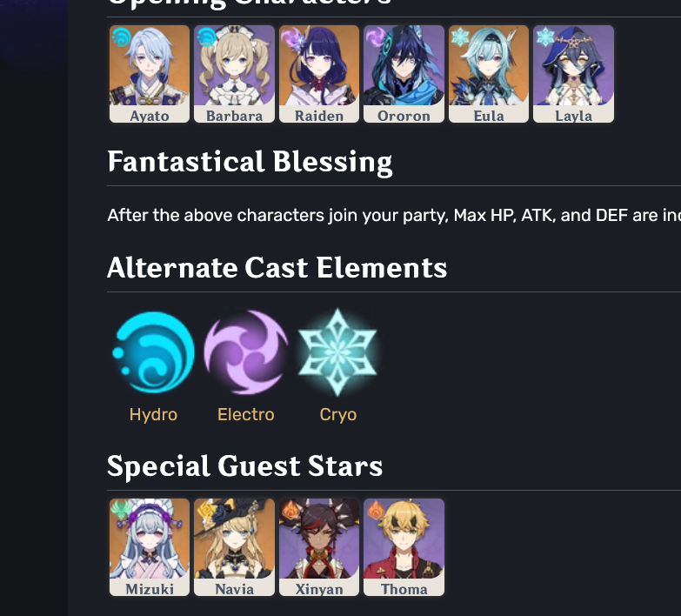Follow the Electro text link

point(246,414)
